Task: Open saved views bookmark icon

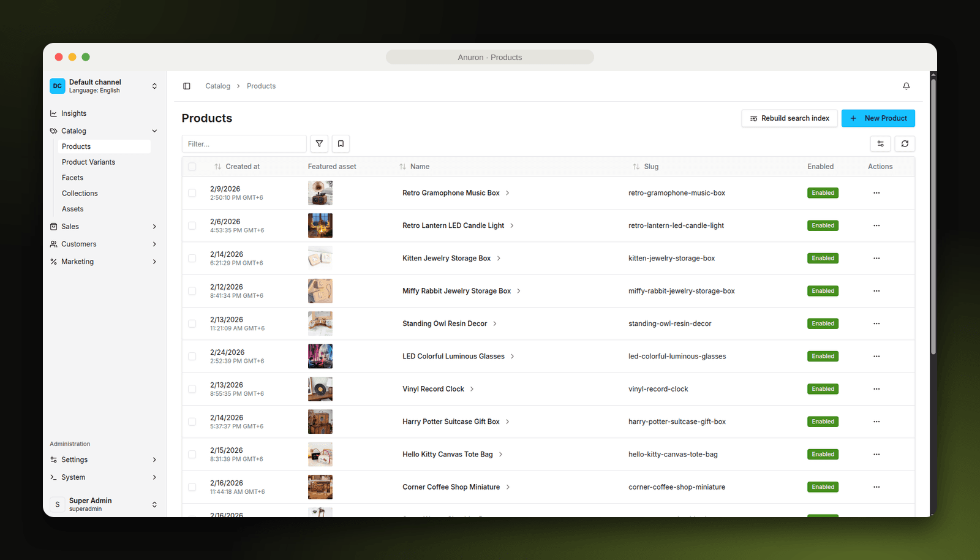Action: pyautogui.click(x=341, y=144)
